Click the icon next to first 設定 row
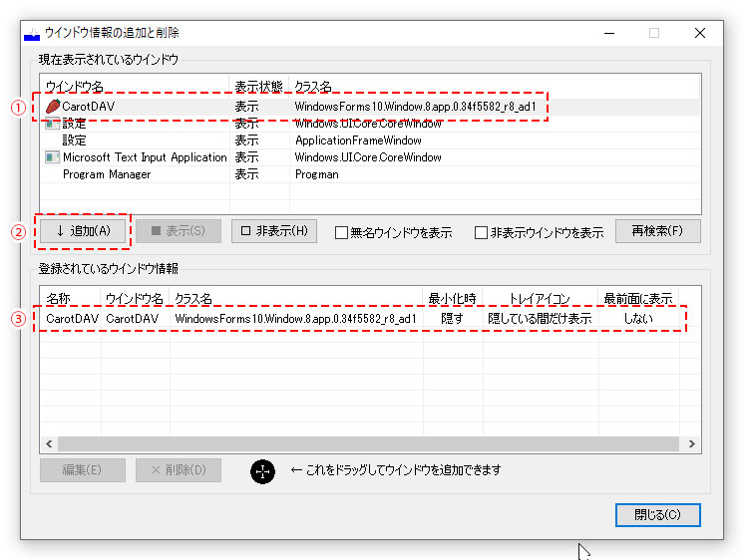 pyautogui.click(x=52, y=125)
